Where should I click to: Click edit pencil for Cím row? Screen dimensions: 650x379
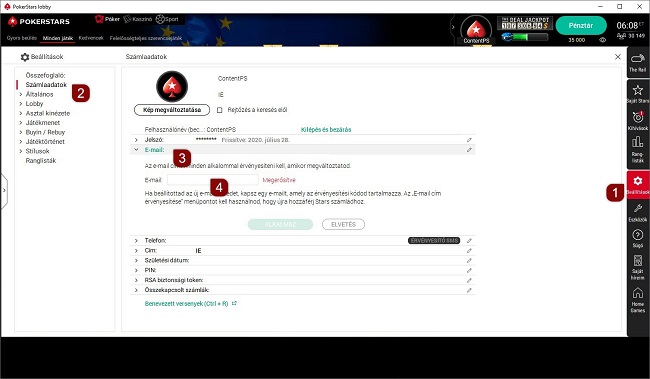(469, 250)
